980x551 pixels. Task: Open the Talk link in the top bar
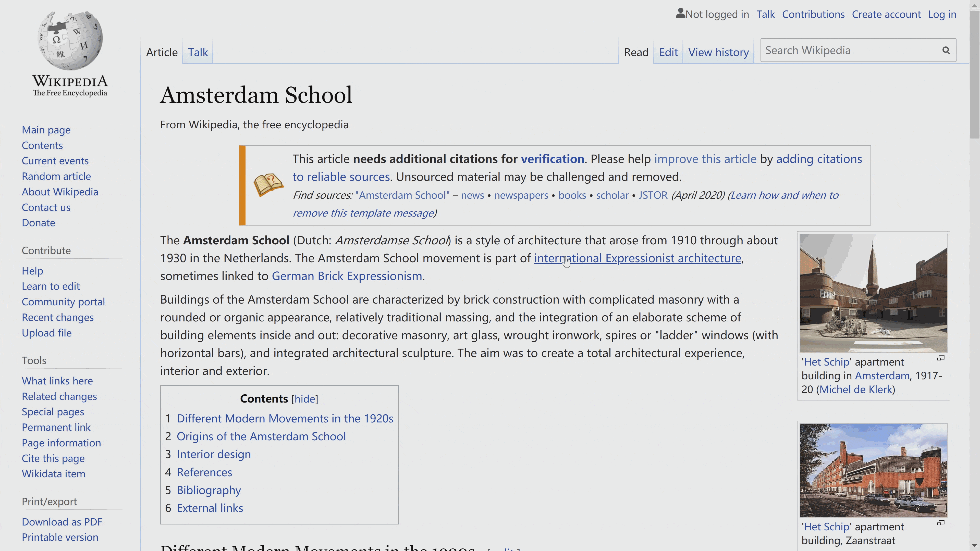coord(765,15)
